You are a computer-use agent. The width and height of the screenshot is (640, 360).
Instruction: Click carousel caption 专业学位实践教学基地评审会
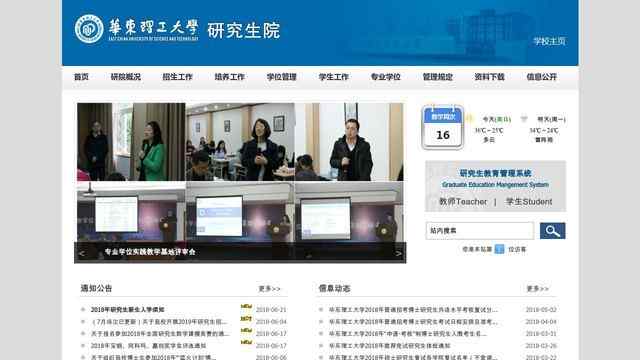[150, 252]
